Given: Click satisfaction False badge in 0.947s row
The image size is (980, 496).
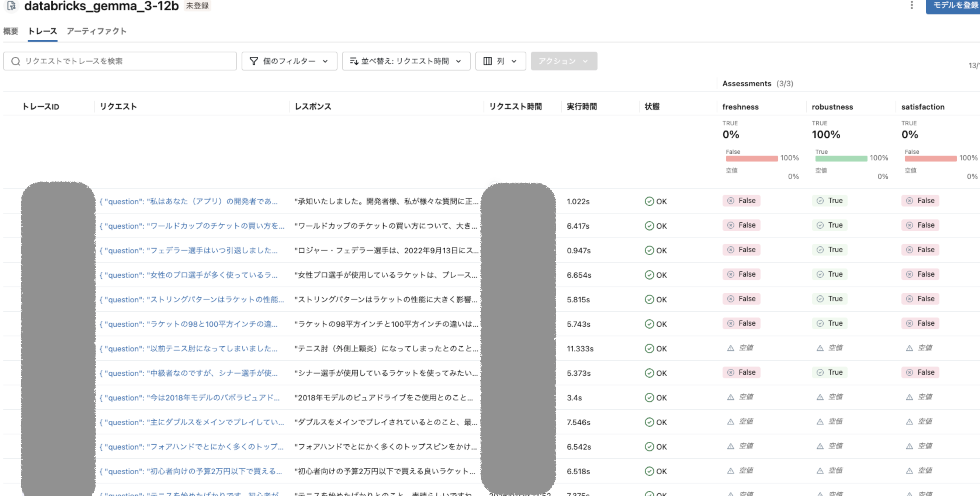Looking at the screenshot, I should (920, 250).
